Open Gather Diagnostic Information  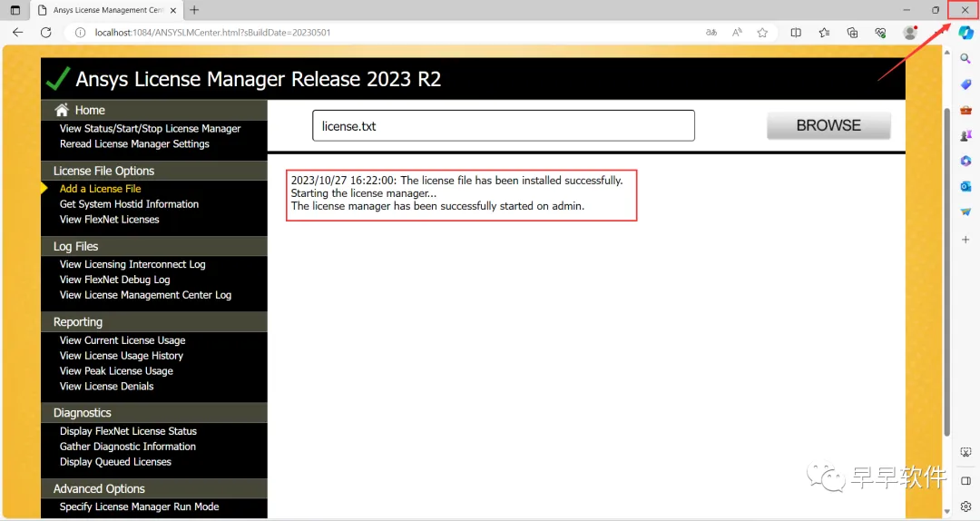coord(128,447)
